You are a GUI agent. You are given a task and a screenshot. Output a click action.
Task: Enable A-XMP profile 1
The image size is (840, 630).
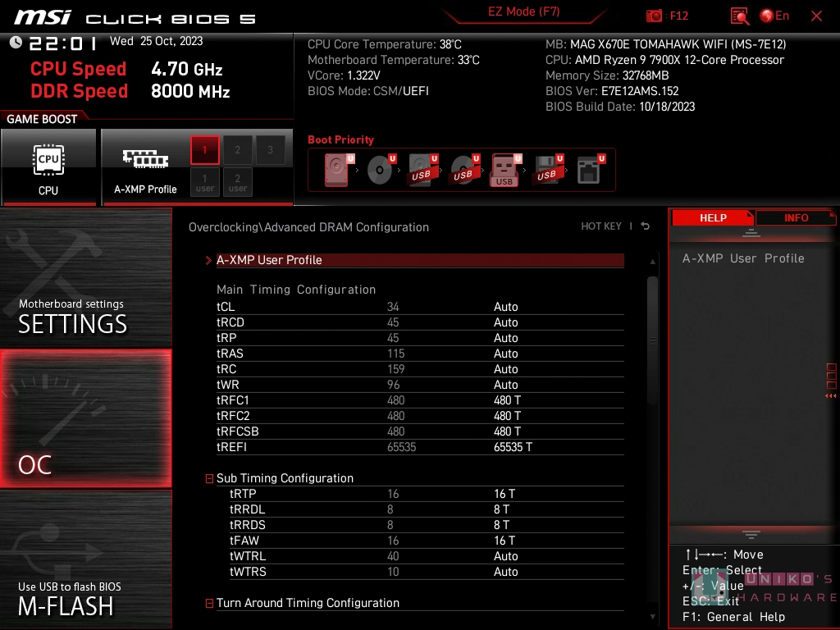click(x=205, y=150)
